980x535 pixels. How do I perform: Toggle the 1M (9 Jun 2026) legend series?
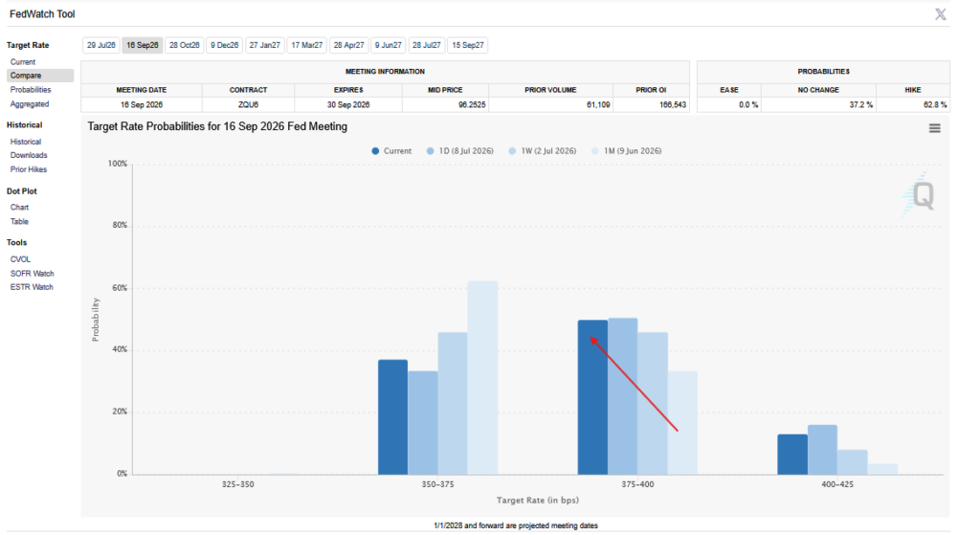[x=626, y=151]
